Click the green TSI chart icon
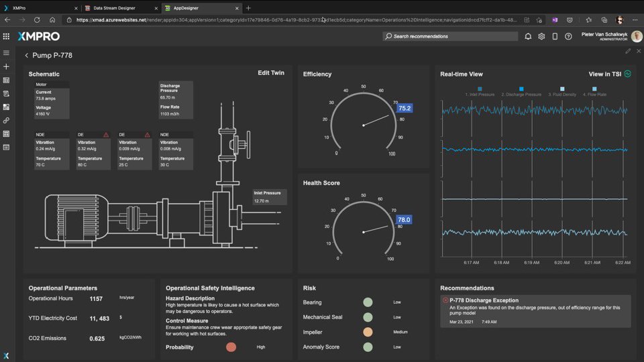The width and height of the screenshot is (644, 362). coord(628,74)
